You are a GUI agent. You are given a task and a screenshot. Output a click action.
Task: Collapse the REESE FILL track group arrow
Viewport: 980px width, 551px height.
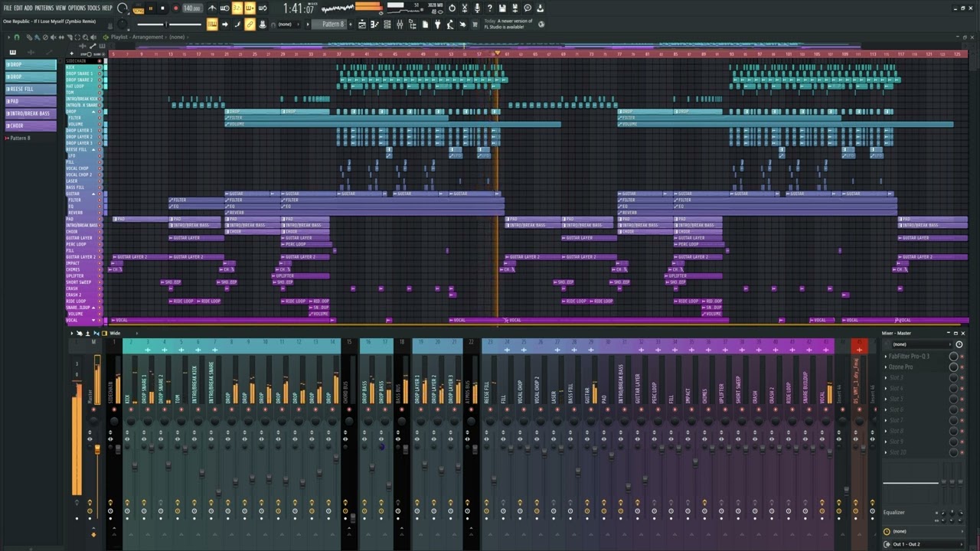(x=94, y=149)
